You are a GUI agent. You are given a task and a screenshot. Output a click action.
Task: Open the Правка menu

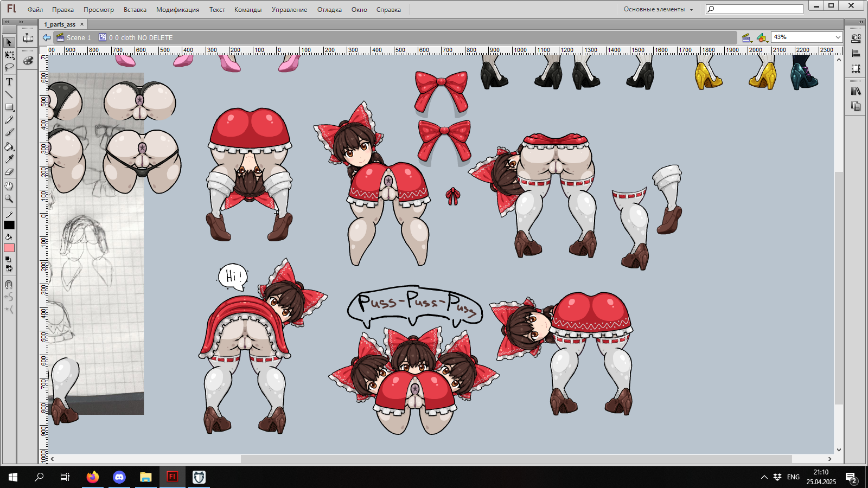[x=63, y=10]
